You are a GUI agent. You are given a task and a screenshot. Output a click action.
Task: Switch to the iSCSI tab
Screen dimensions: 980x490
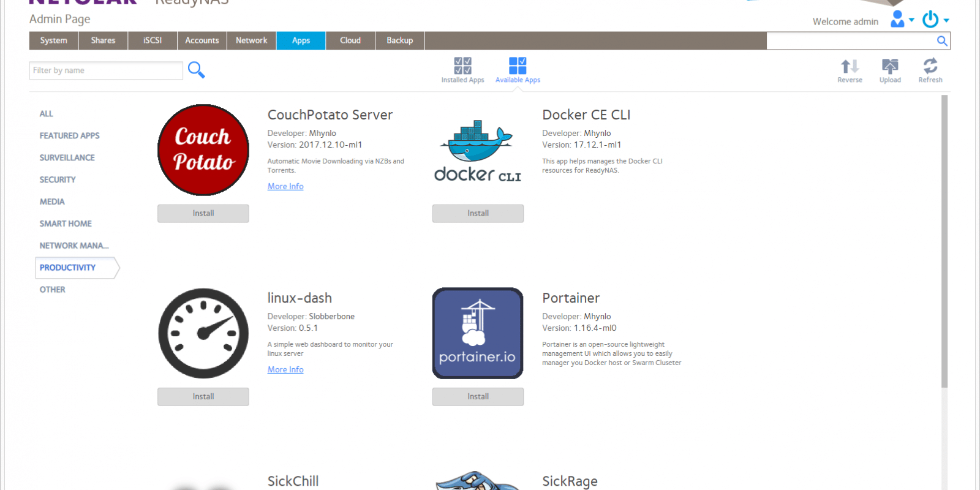pyautogui.click(x=153, y=40)
